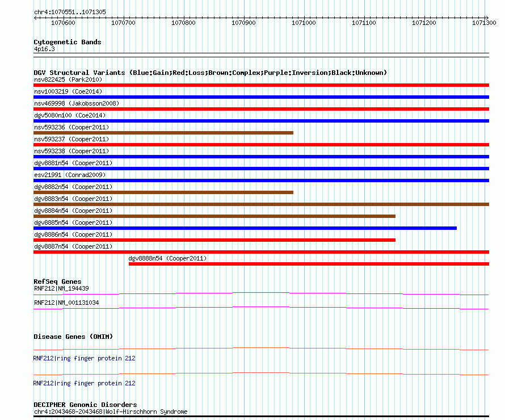Select the RNF212|NM_194439 magenta gene track
This screenshot has width=505, height=420.
tap(261, 294)
